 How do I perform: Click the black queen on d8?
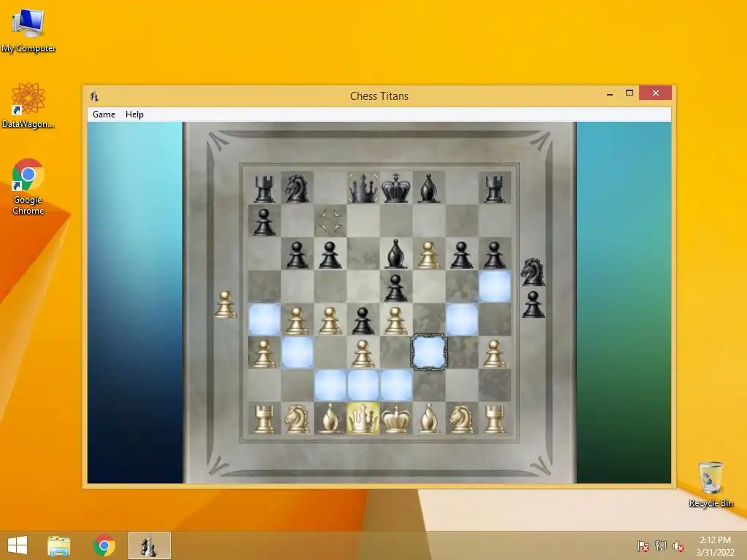pos(363,187)
